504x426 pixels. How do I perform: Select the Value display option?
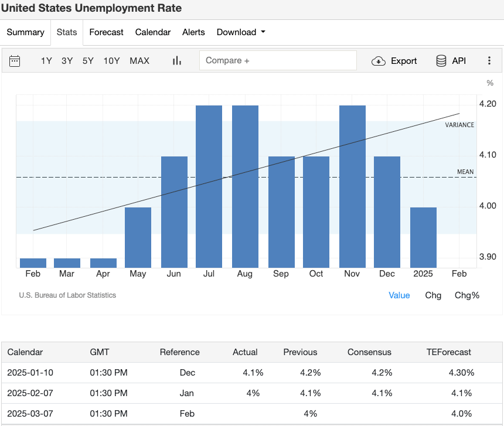[399, 295]
